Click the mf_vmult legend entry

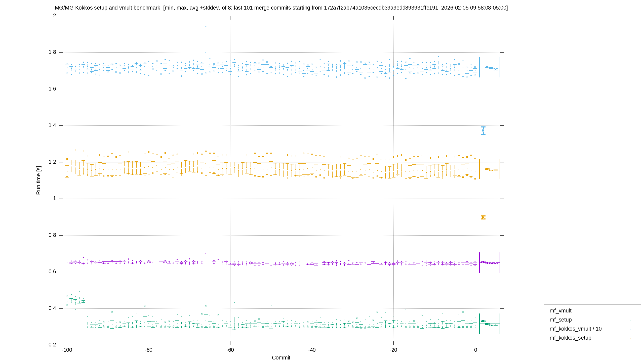tap(560, 311)
